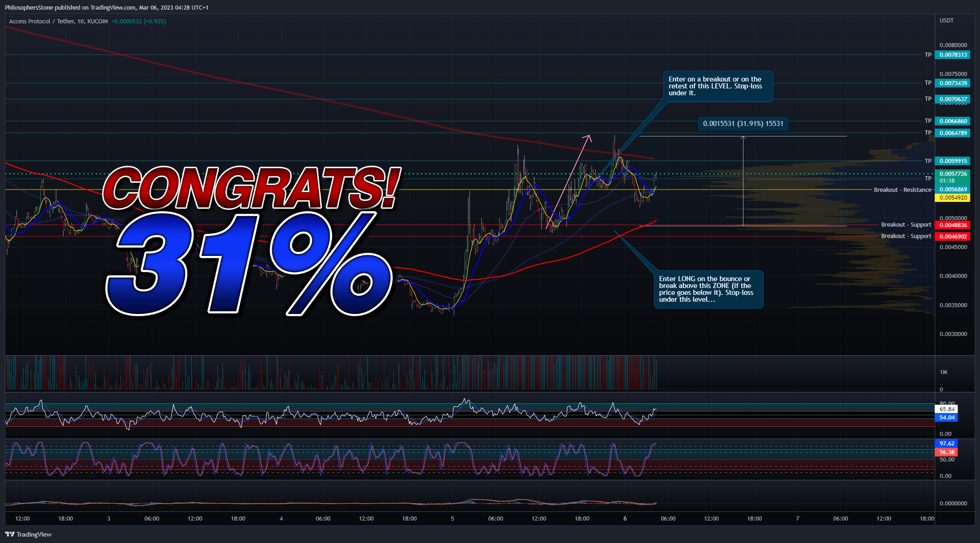This screenshot has width=980, height=543.
Task: Select the TP price label 0.0078313
Action: [x=953, y=55]
